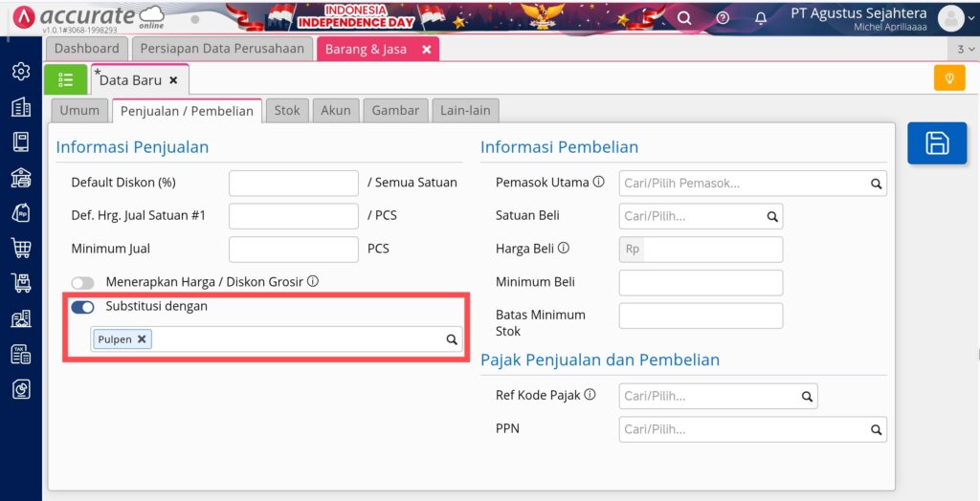The height and width of the screenshot is (501, 980).
Task: Open the settings gear in sidebar
Action: (20, 72)
